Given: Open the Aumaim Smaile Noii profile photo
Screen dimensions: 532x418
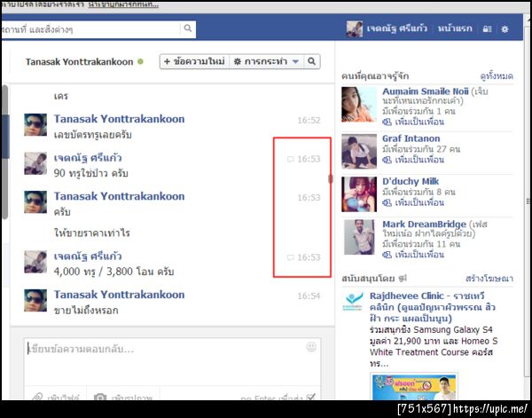Looking at the screenshot, I should click(x=359, y=104).
